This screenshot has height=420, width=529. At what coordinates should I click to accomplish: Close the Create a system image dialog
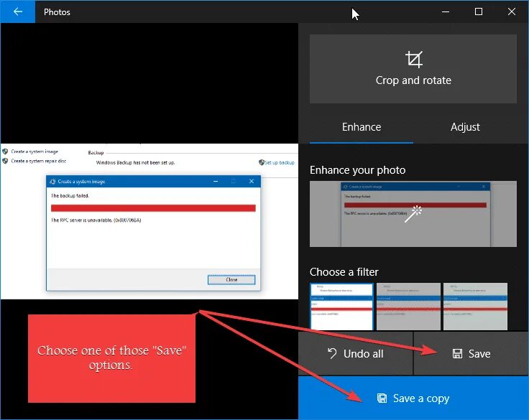252,182
